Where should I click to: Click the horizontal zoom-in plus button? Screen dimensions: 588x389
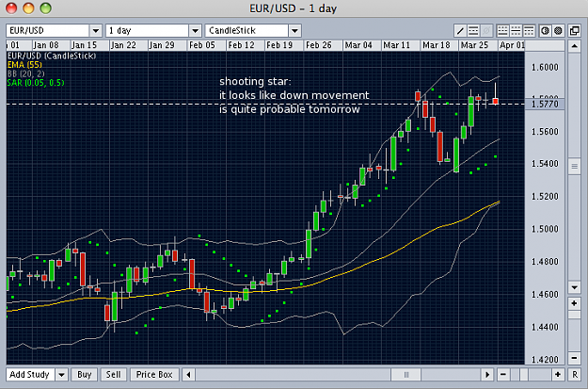coord(558,374)
